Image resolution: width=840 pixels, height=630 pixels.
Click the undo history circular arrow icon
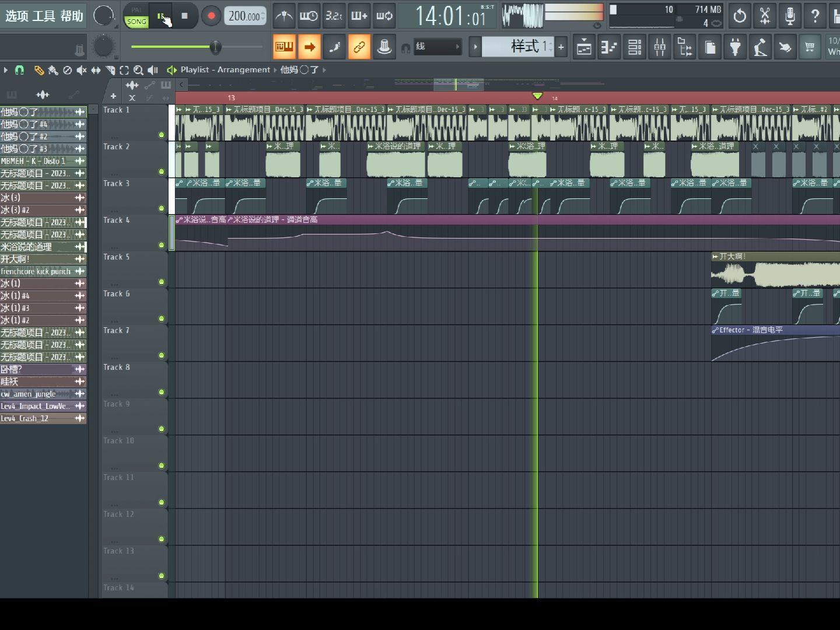pos(740,16)
